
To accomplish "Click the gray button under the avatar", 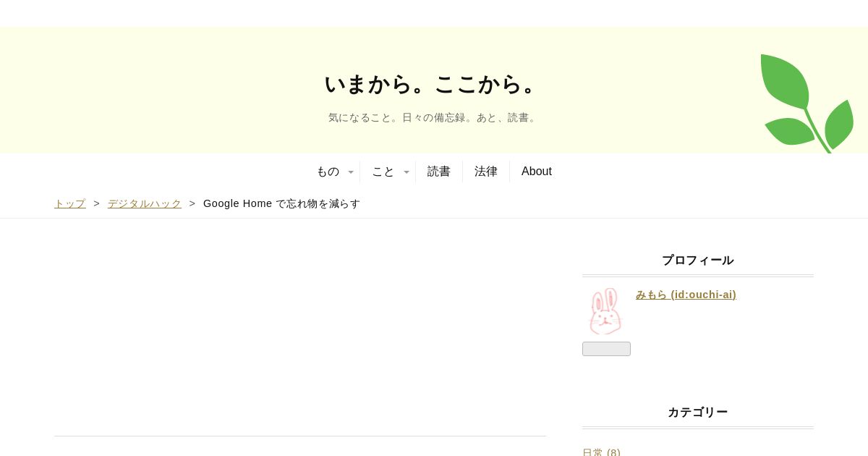I will [606, 349].
